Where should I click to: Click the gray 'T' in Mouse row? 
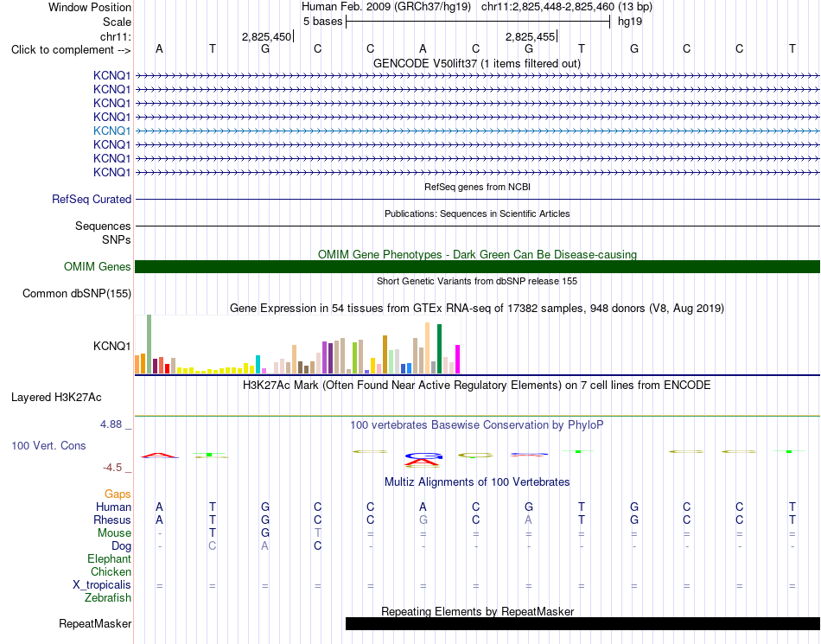pyautogui.click(x=317, y=533)
